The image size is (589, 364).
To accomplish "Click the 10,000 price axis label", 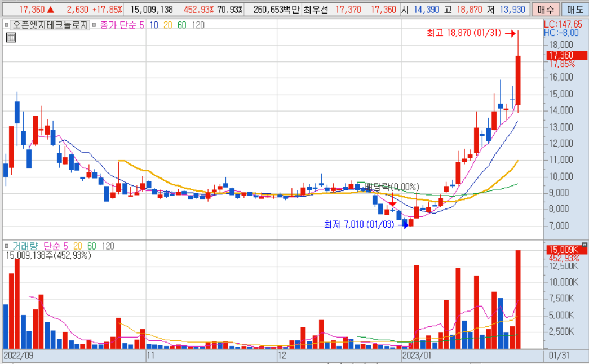I will [561, 176].
